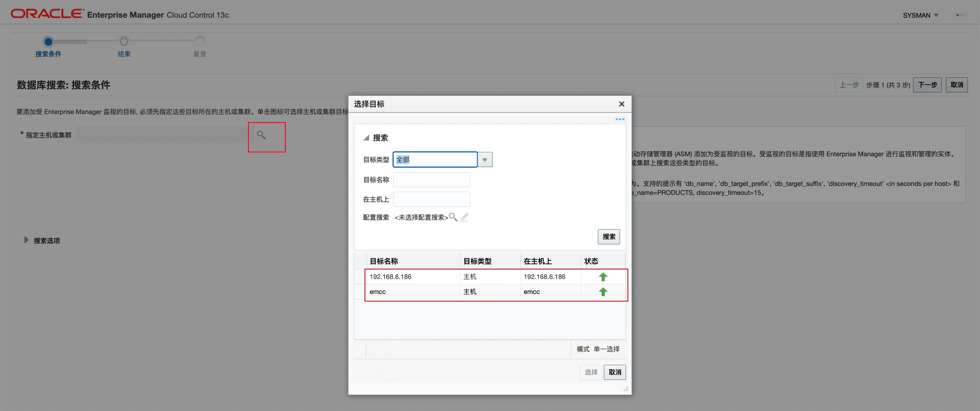Screen dimensions: 980x411
Task: Click into the 目标名称 text field
Action: (431, 180)
